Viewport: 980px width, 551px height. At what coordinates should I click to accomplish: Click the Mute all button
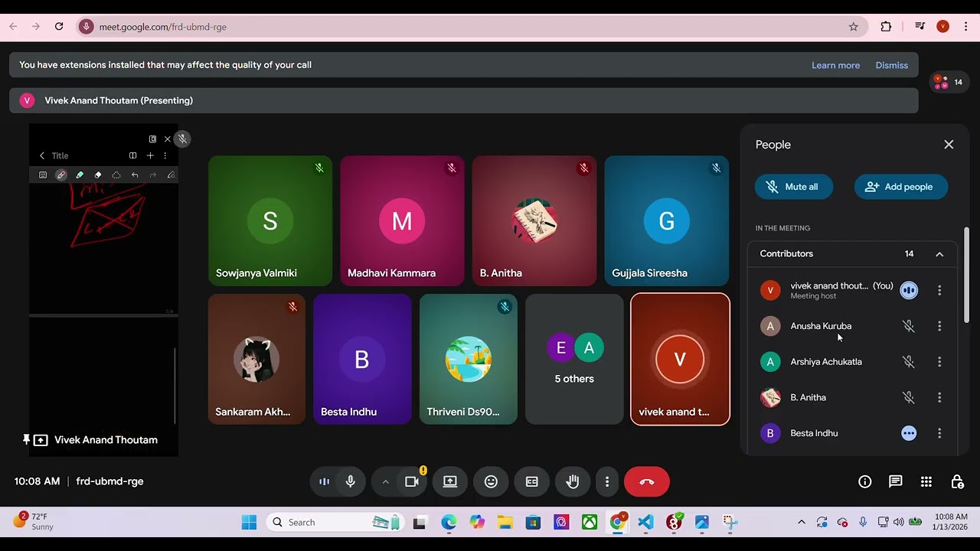click(x=793, y=187)
